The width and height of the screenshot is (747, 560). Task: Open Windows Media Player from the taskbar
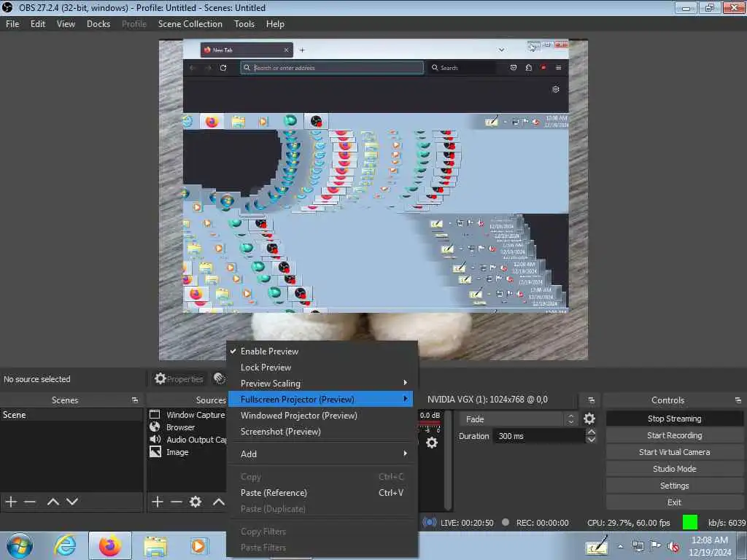tap(198, 545)
